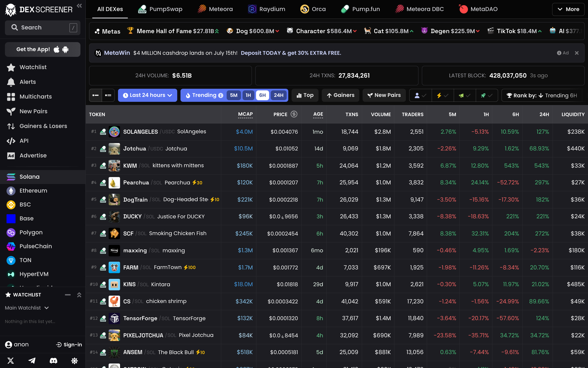Open Multicharts grid icon

(x=11, y=97)
